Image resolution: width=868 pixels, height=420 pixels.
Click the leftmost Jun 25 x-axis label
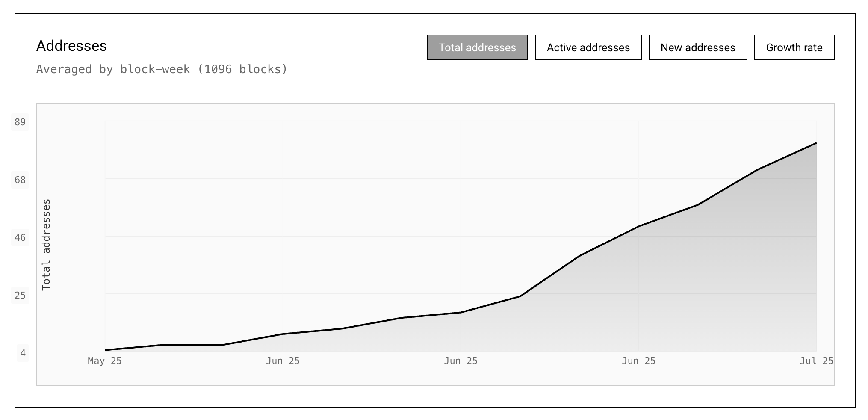coord(283,361)
